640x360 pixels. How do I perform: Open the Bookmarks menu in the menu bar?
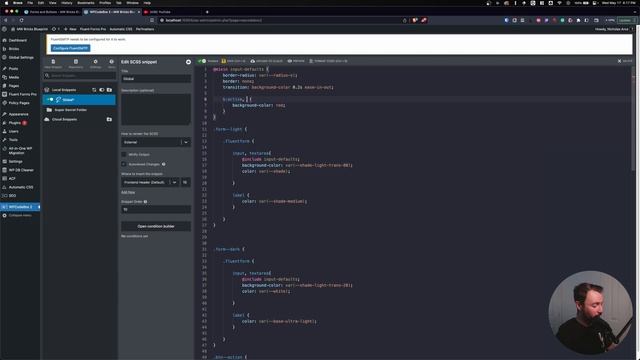click(x=86, y=3)
